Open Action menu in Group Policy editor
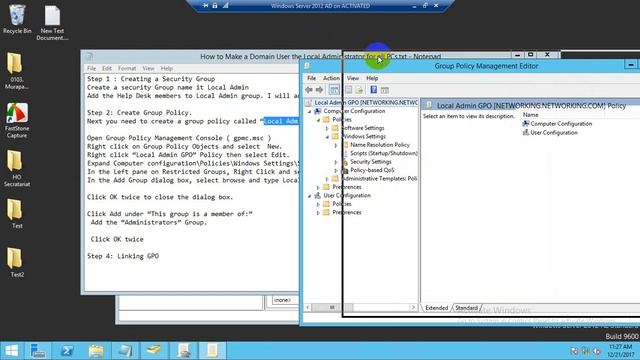 tap(331, 78)
